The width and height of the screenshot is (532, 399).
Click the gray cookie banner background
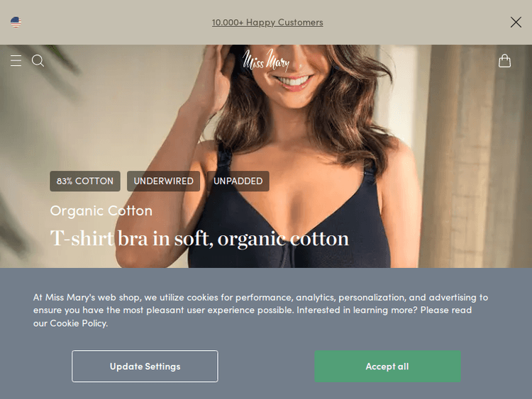(x=266, y=341)
